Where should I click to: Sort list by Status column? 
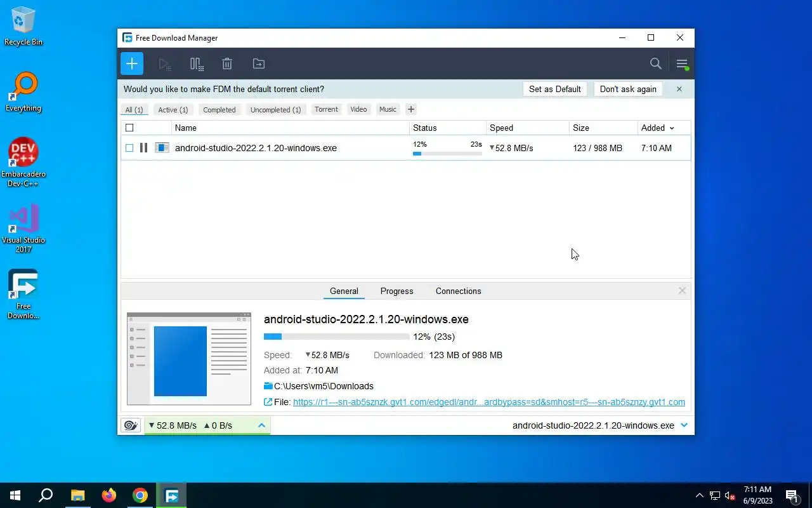447,128
